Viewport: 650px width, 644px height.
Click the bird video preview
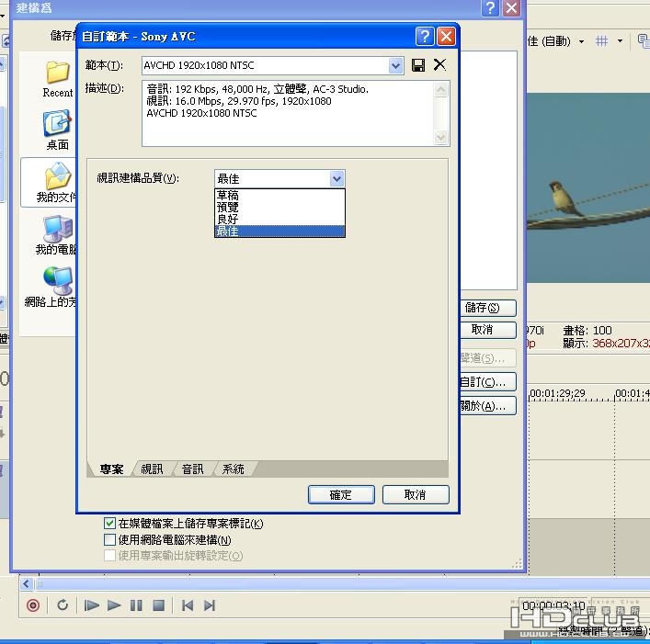click(x=588, y=187)
